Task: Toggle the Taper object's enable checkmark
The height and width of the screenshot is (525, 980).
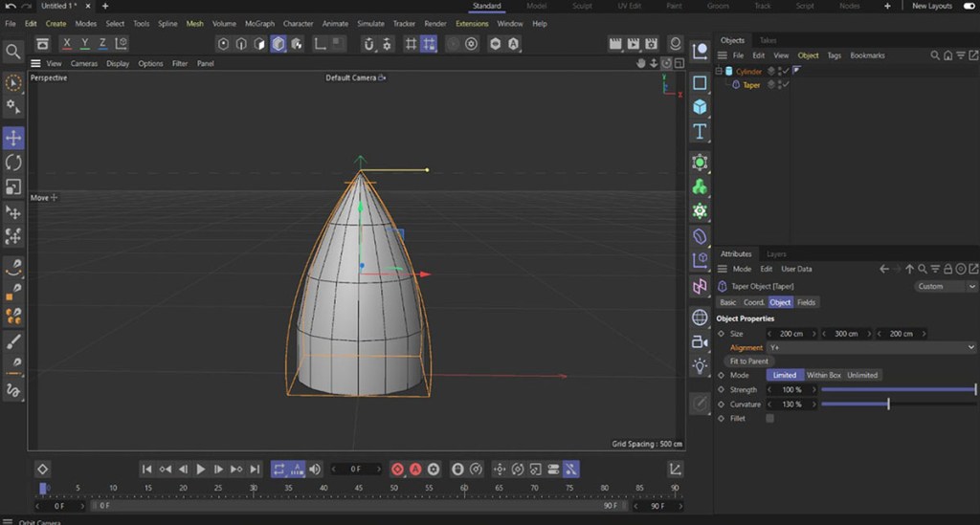Action: [785, 85]
